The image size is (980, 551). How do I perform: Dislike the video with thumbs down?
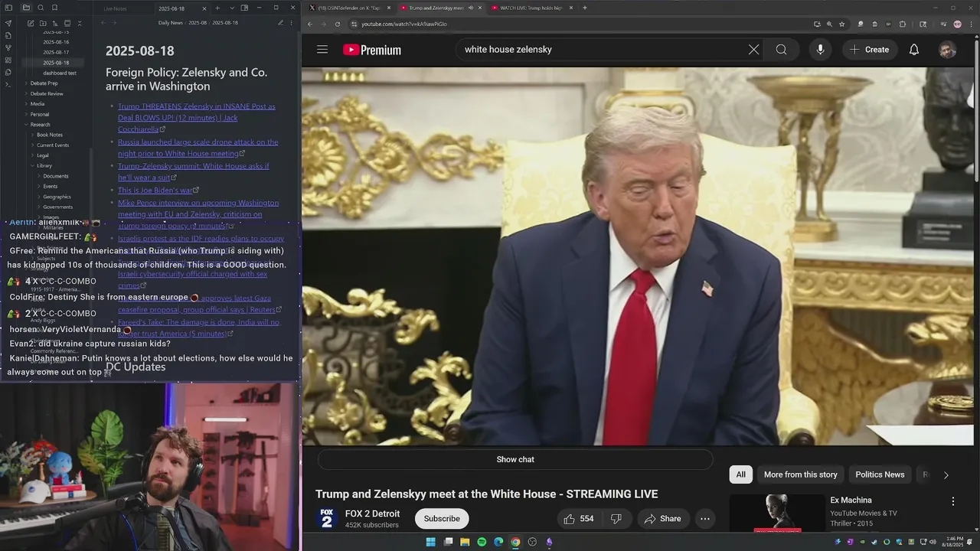[616, 519]
